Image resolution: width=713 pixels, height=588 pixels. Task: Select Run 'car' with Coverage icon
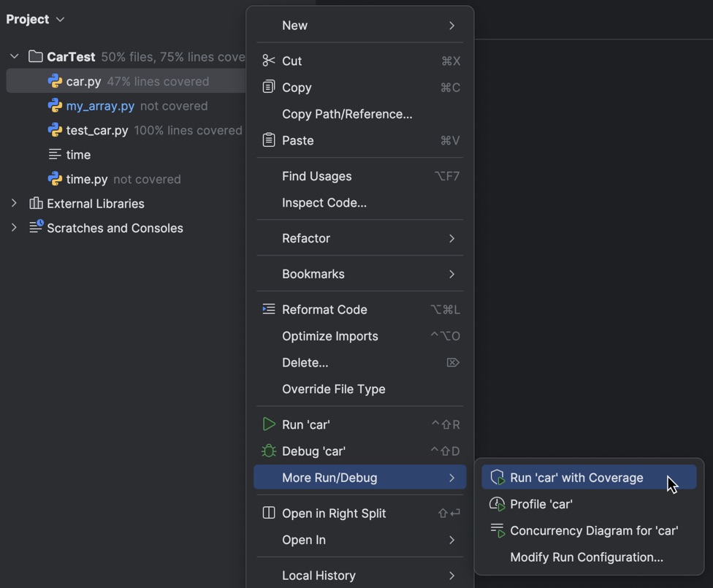(497, 477)
